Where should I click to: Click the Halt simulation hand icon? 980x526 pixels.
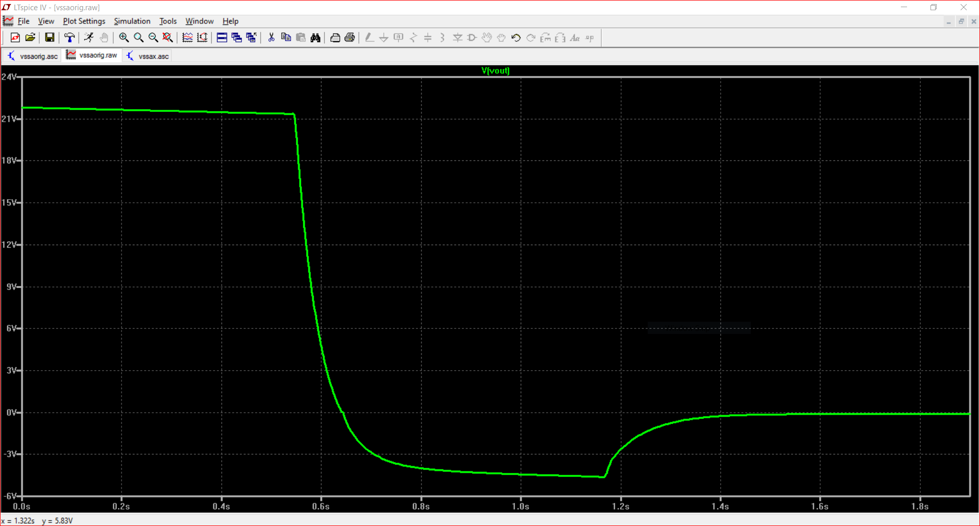pos(104,38)
